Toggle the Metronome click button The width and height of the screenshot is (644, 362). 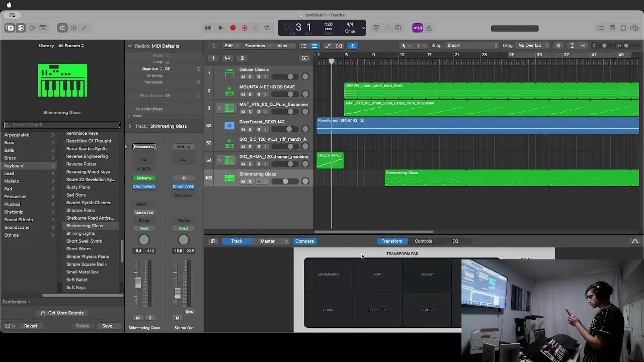(429, 28)
